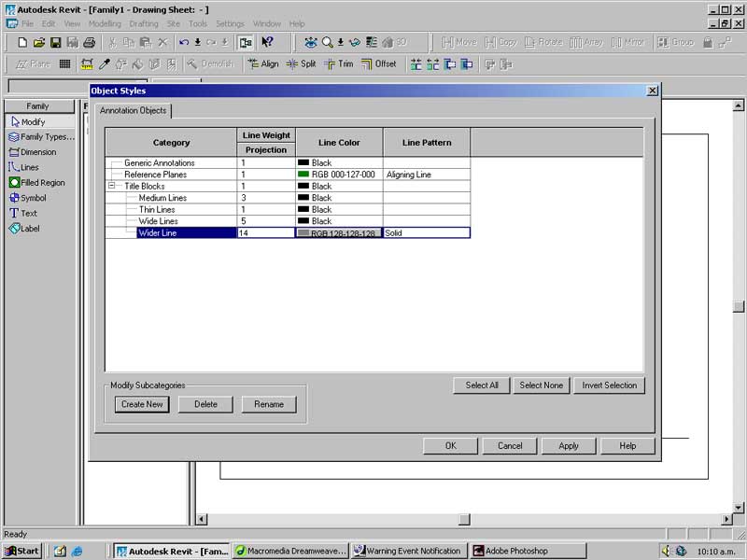Screen dimensions: 747x560
Task: Collapse the Title Blocks tree node
Action: 111,186
